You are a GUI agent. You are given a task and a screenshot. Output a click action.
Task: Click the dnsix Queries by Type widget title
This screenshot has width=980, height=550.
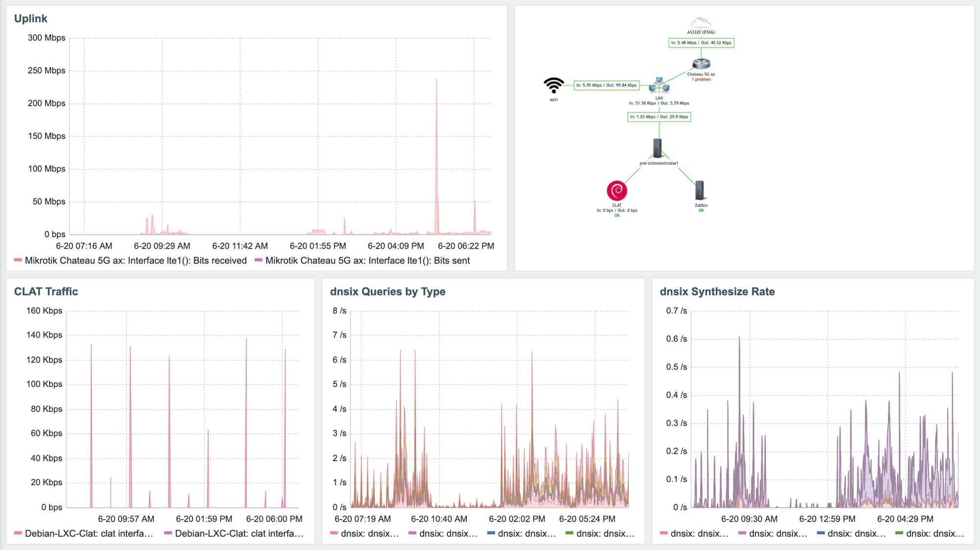388,292
